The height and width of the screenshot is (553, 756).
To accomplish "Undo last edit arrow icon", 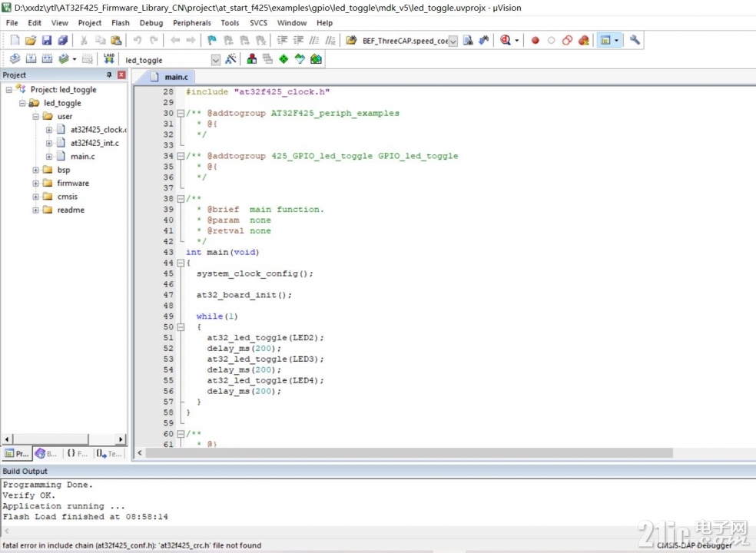I will click(x=138, y=41).
